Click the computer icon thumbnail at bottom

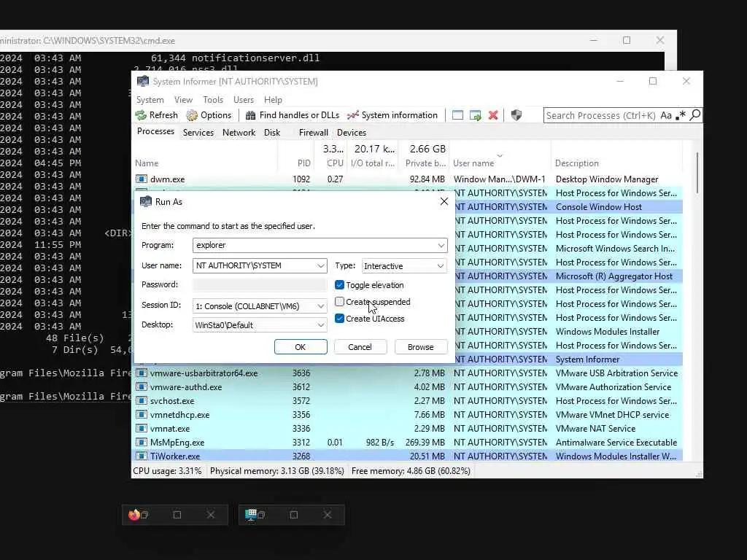point(251,515)
